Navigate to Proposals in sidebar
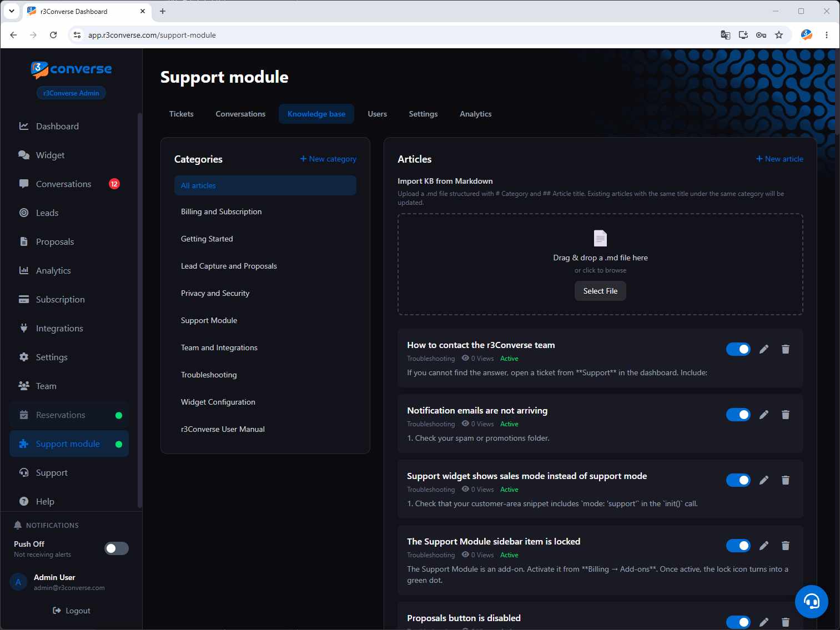The width and height of the screenshot is (840, 630). [69, 241]
